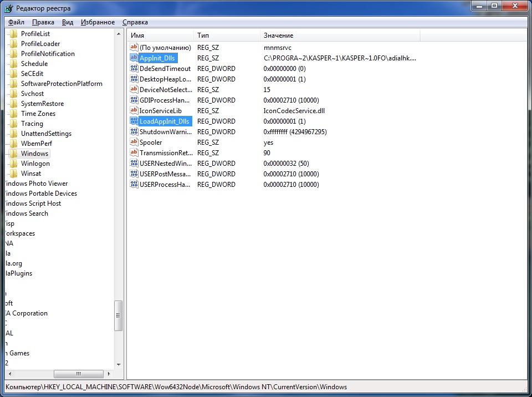Click the DWORD icon beside ShutdownWarni...
This screenshot has width=532, height=397.
click(134, 131)
